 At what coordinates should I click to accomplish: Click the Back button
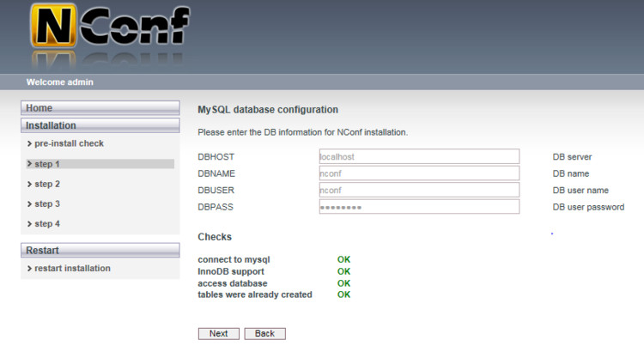265,333
